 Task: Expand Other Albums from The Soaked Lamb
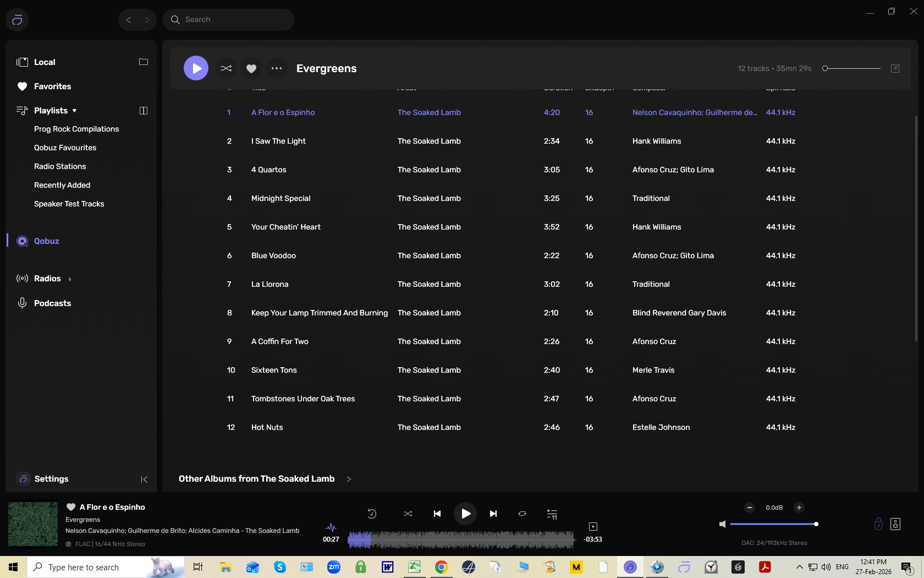349,479
